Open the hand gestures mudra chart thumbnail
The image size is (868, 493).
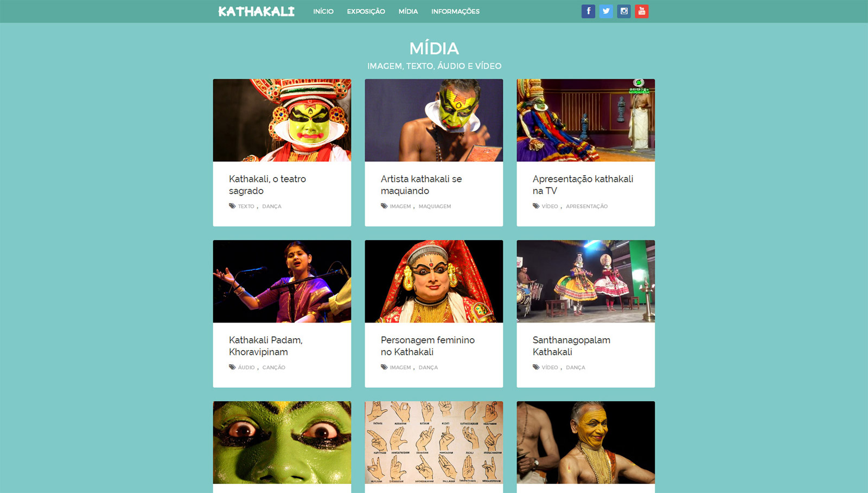coord(434,443)
